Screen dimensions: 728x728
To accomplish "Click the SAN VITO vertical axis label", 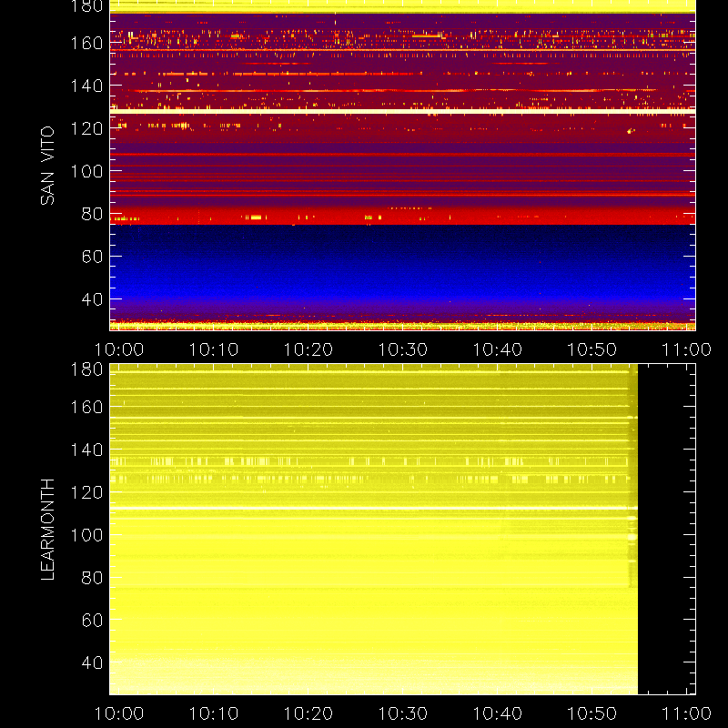I will (47, 166).
